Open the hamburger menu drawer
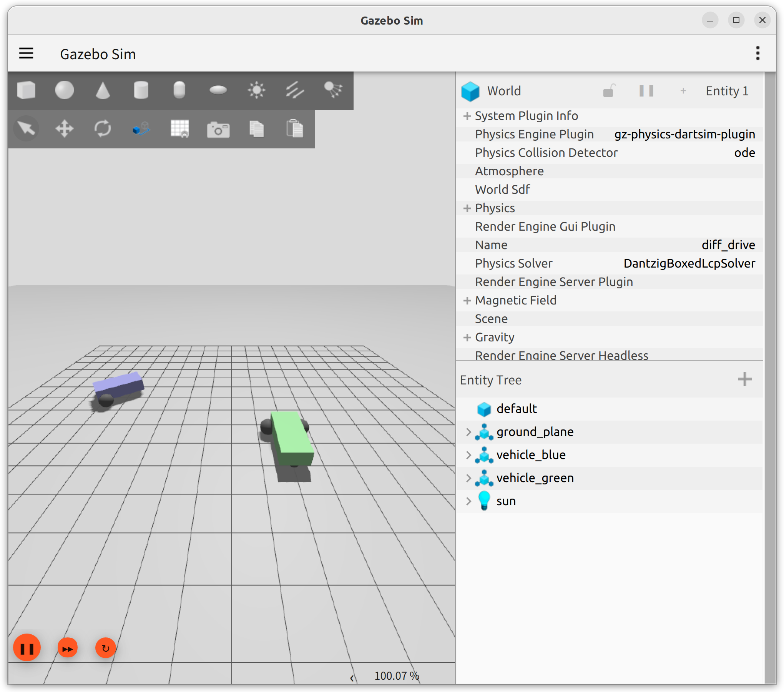The image size is (784, 692). pyautogui.click(x=26, y=53)
